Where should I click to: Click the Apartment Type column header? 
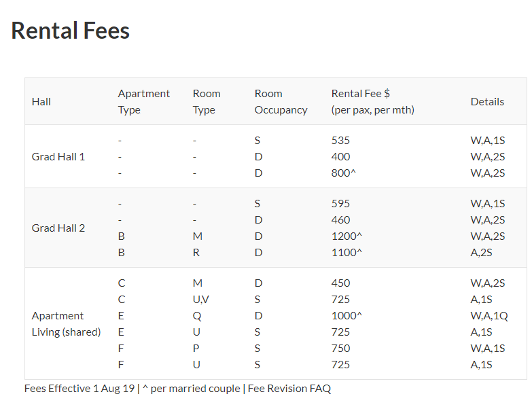143,102
